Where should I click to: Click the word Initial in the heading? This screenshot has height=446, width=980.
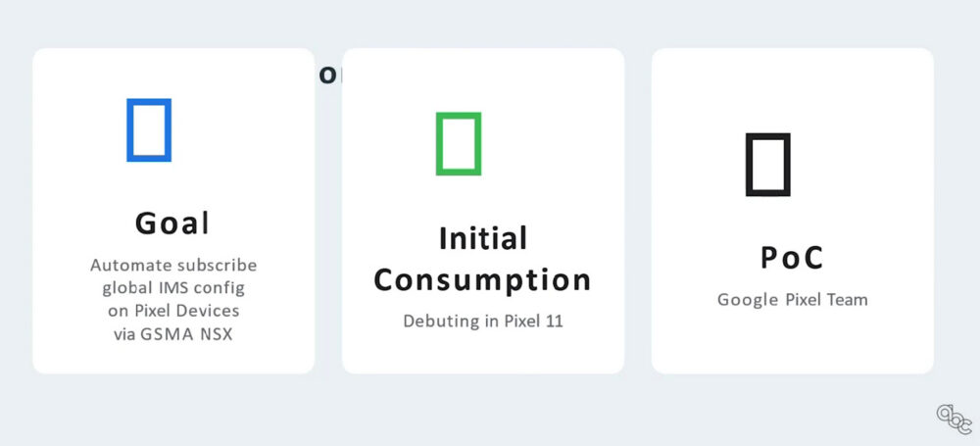point(483,238)
